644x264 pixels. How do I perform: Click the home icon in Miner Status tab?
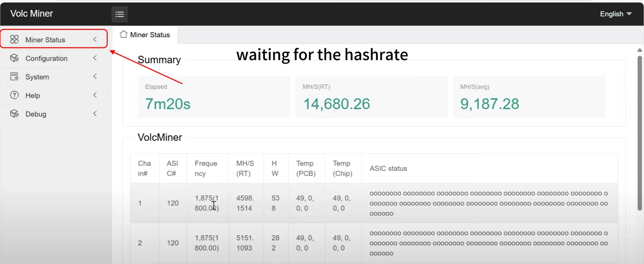[124, 34]
